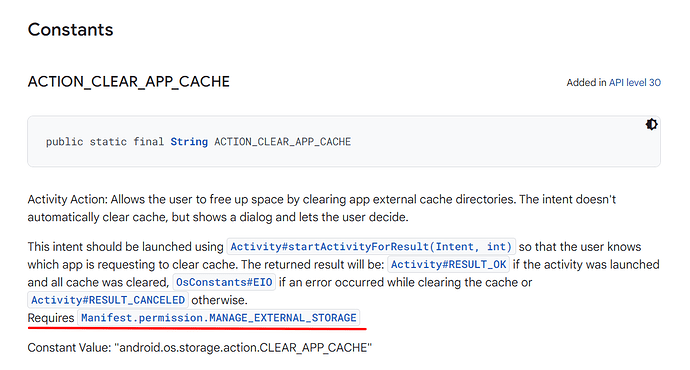Visit Activity#RESULT_CANCELED reference link
Screen dimensions: 690x370
click(108, 300)
